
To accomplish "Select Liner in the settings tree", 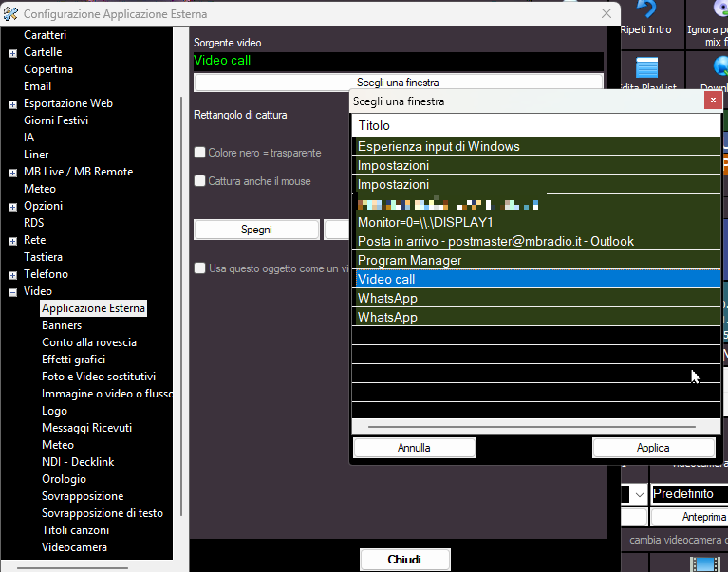I will pos(36,155).
